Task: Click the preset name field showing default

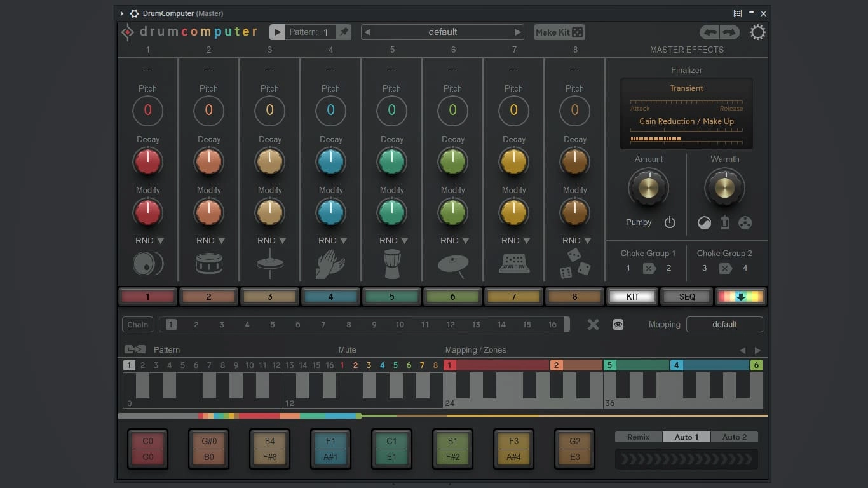Action: (443, 32)
